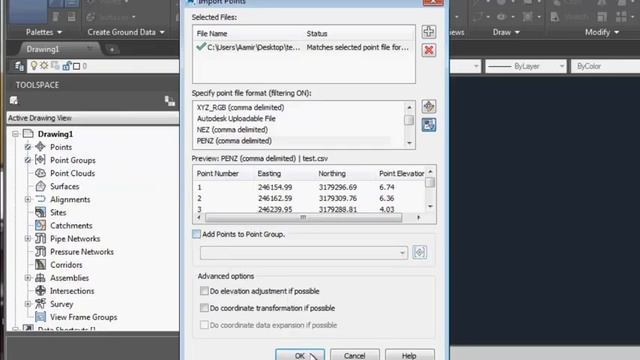The height and width of the screenshot is (360, 640).
Task: Open the ByColor dropdown
Action: coord(605,66)
